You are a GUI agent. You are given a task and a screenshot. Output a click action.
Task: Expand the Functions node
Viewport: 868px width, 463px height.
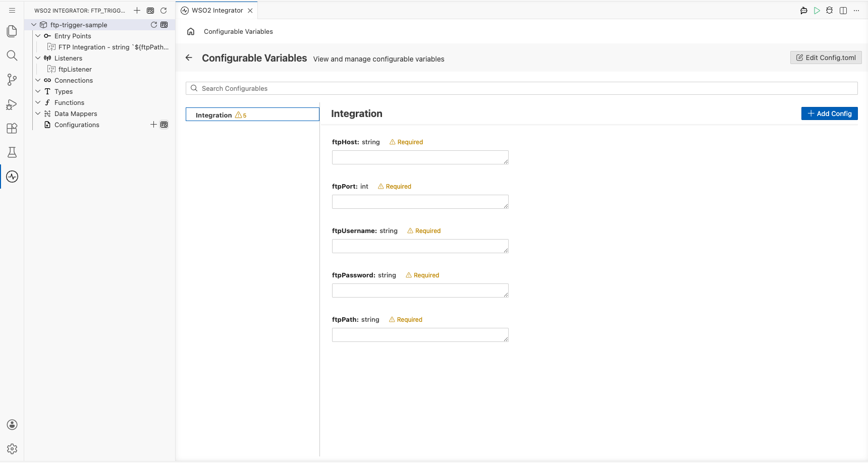(x=38, y=102)
